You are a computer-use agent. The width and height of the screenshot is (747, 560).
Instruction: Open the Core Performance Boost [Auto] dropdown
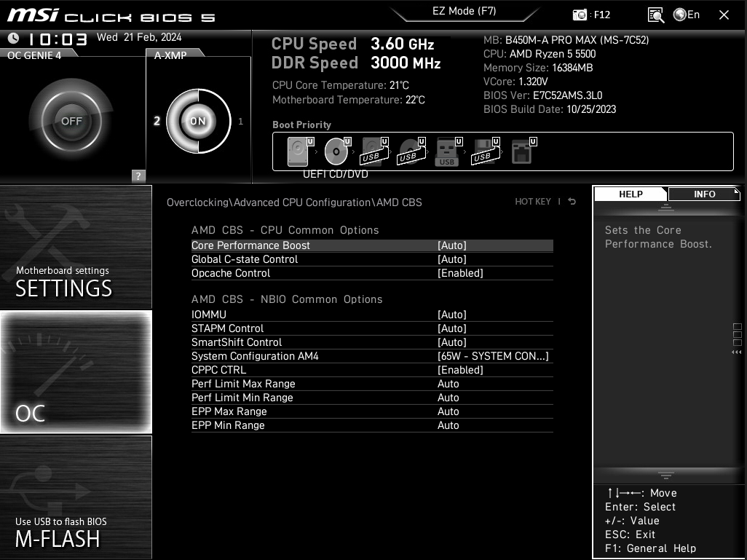click(x=452, y=245)
